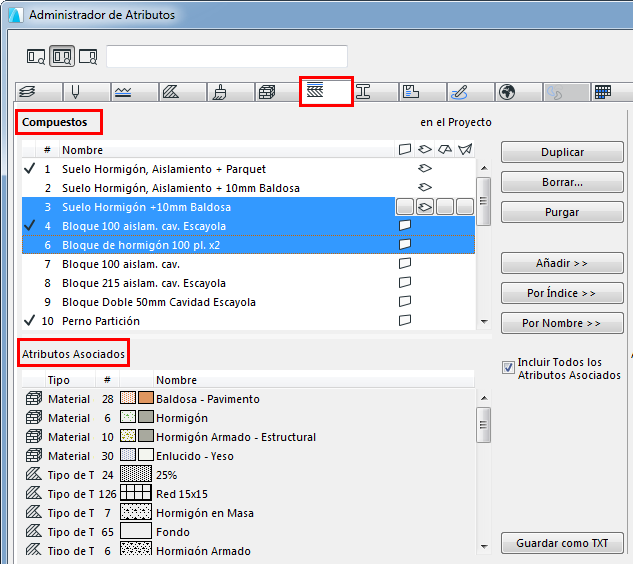Viewport: 633px width, 564px height.
Task: Click the Por Índice >> button
Action: tap(562, 293)
